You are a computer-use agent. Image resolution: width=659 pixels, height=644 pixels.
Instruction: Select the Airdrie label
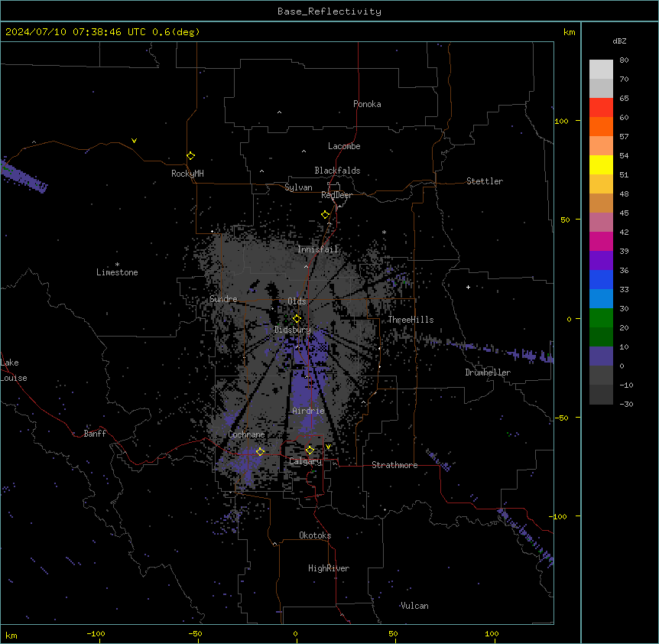pyautogui.click(x=309, y=411)
